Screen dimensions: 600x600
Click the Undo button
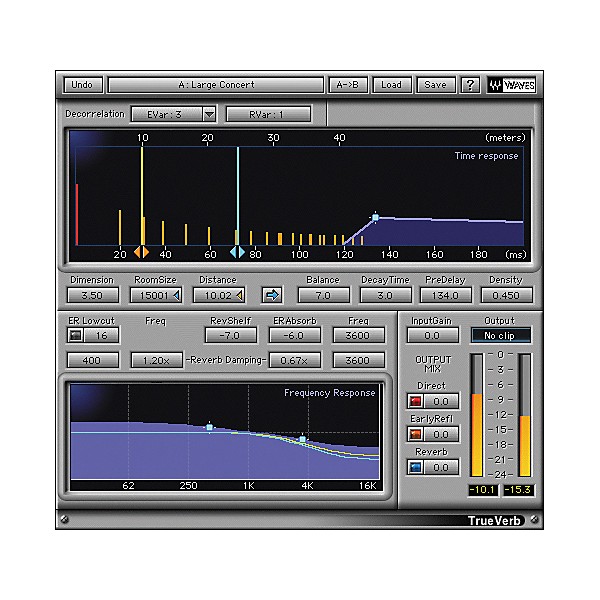pos(83,85)
